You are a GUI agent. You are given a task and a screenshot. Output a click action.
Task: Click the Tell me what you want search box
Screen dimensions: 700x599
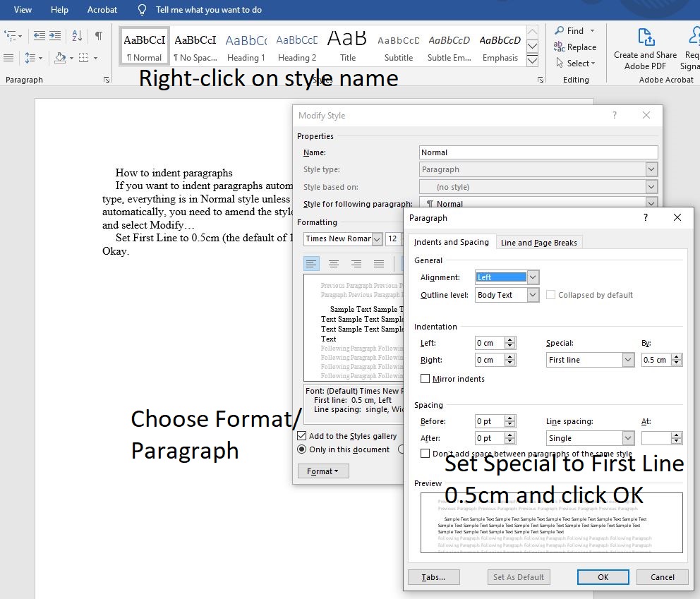[x=208, y=10]
